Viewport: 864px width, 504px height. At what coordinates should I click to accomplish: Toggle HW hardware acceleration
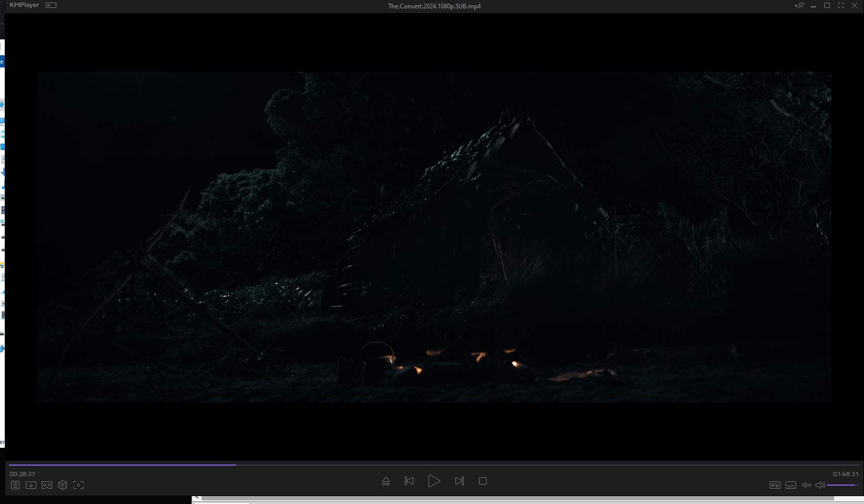click(774, 485)
